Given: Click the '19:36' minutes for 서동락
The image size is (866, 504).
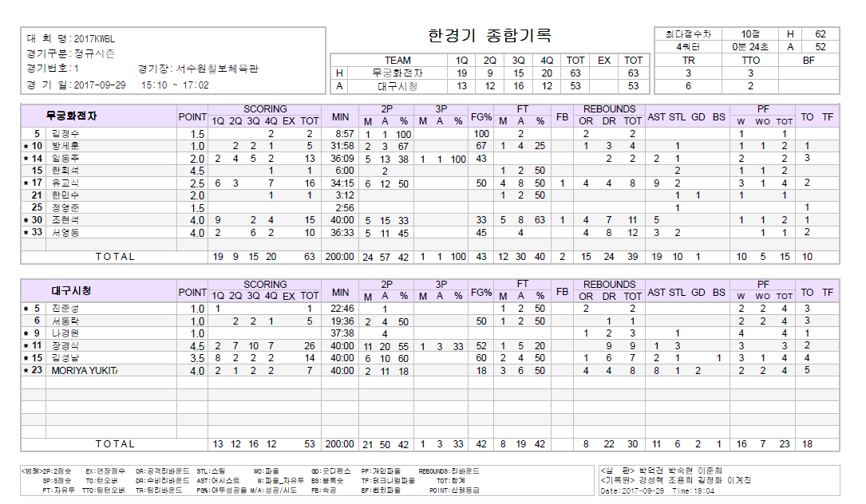Looking at the screenshot, I should coord(342,321).
